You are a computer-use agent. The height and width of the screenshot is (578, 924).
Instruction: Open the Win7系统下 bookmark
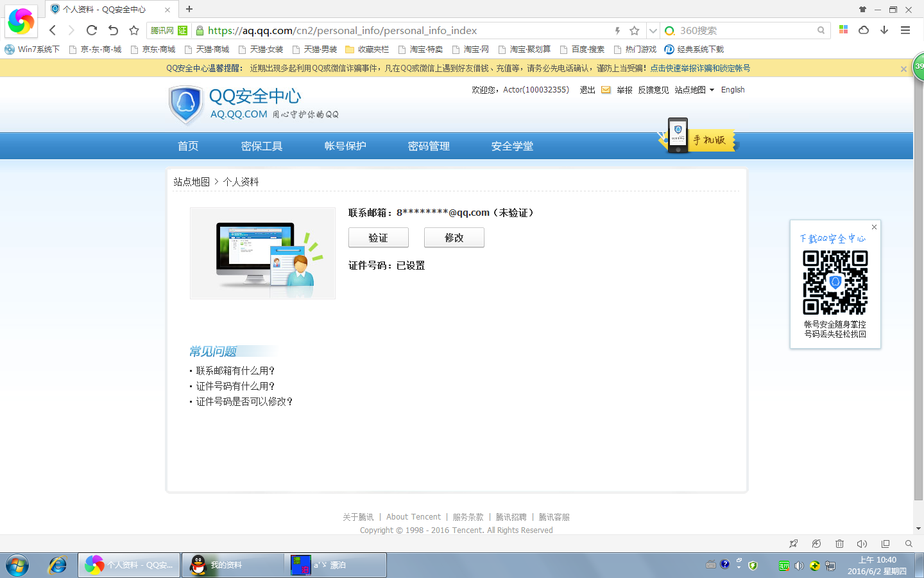(32, 49)
